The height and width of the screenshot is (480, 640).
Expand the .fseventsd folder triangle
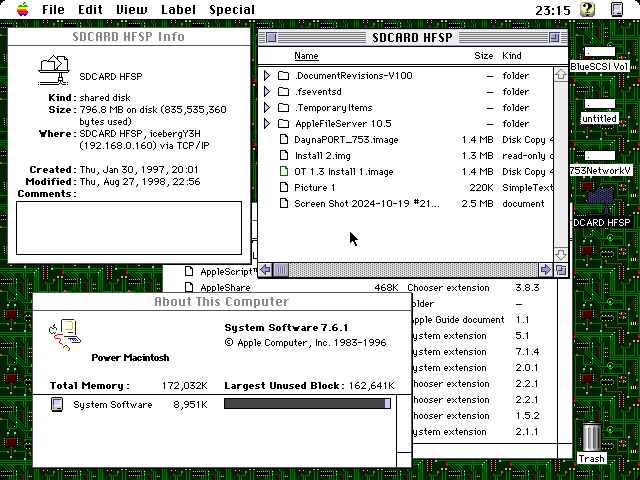(x=267, y=92)
